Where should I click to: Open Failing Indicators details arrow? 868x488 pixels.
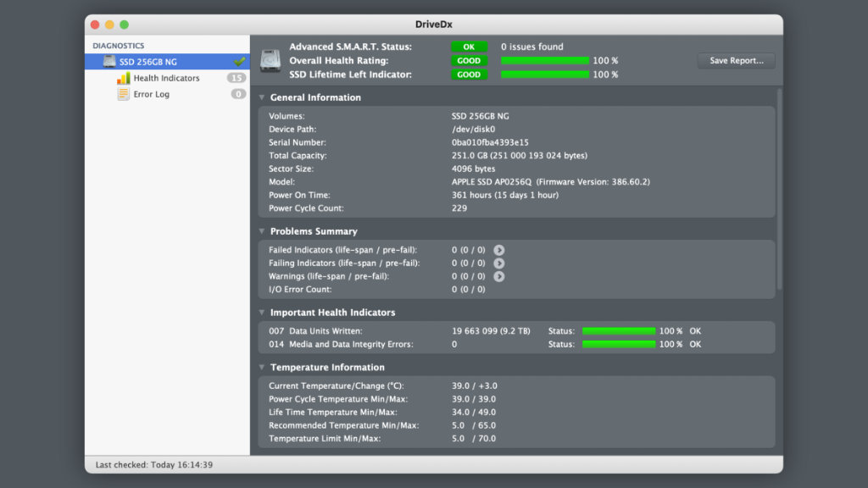tap(499, 263)
